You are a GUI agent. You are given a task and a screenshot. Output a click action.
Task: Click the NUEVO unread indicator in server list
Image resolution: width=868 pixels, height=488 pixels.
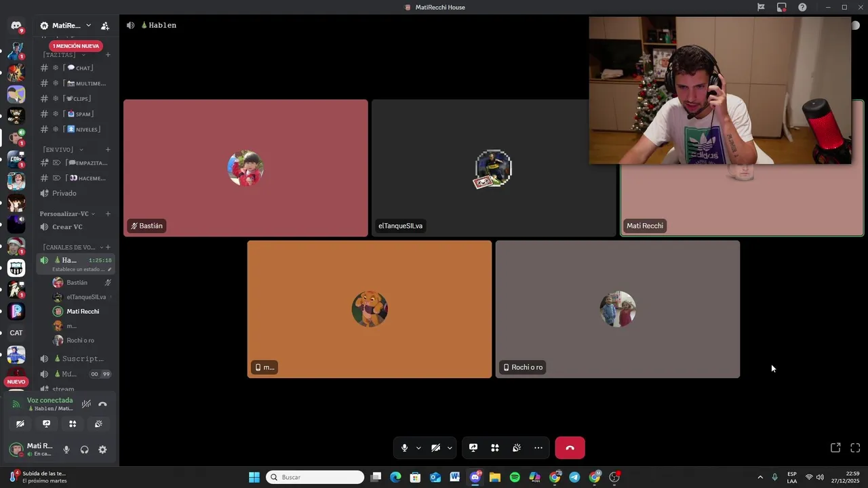point(16,382)
